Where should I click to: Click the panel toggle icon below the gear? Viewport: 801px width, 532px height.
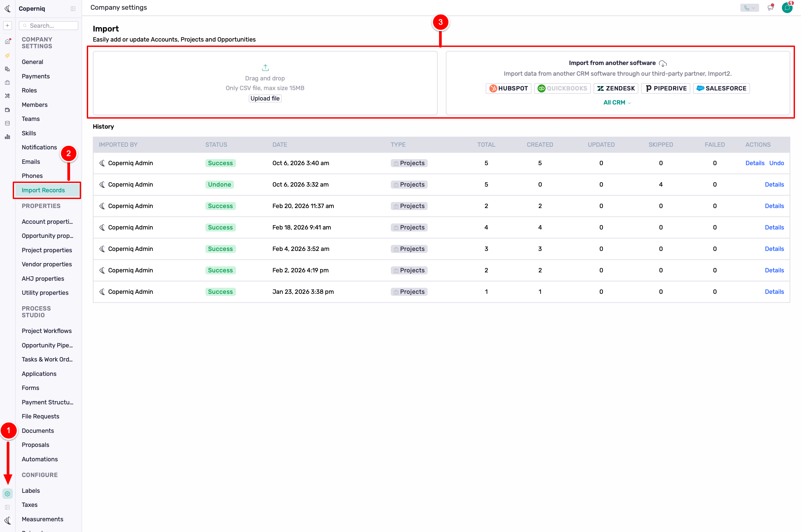coord(7,507)
